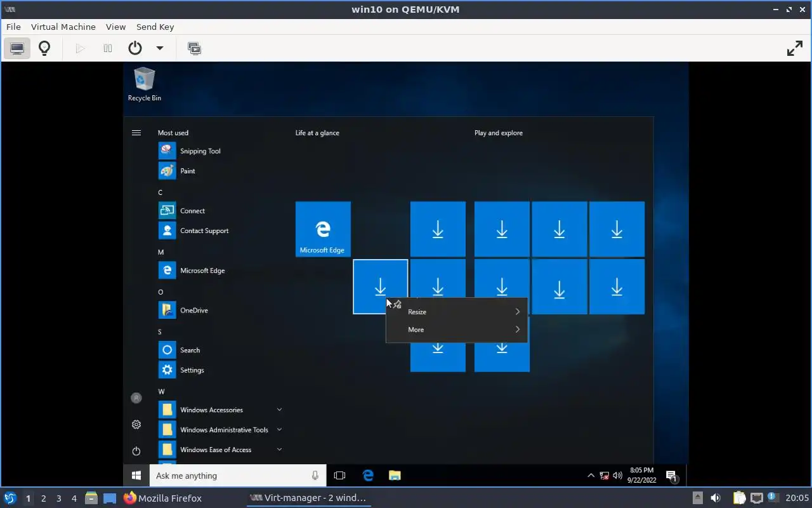
Task: Click the Power button in Start sidebar
Action: click(x=136, y=451)
